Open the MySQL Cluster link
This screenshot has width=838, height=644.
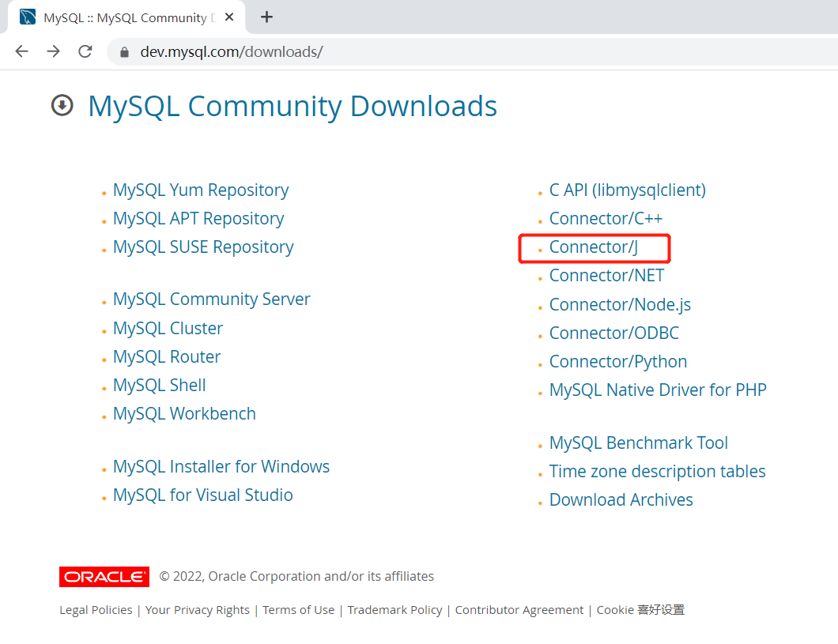(x=168, y=328)
